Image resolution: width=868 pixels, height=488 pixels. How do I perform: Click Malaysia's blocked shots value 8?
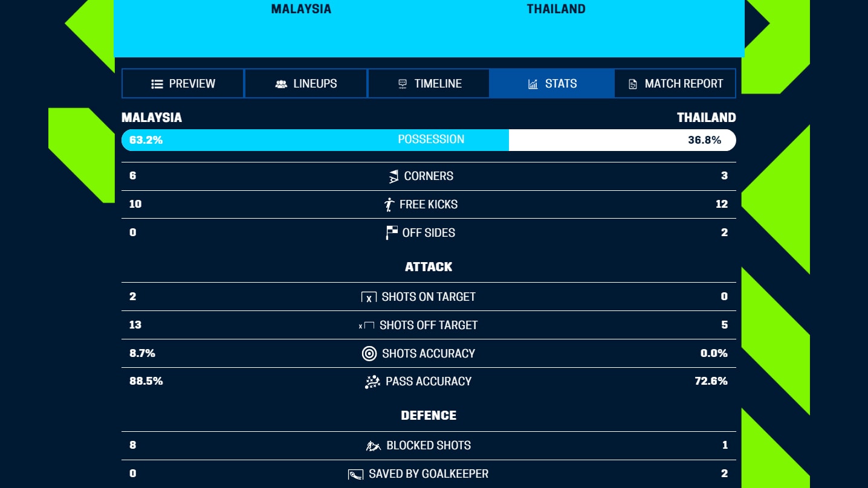pyautogui.click(x=132, y=445)
